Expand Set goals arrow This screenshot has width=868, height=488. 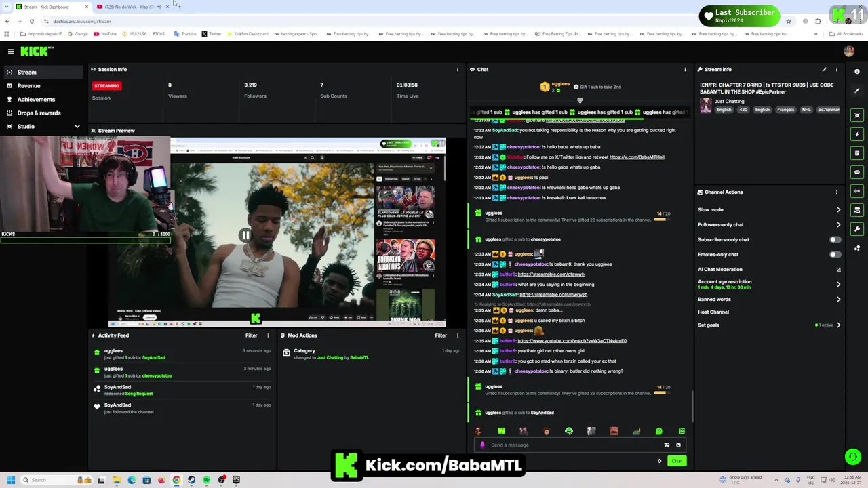click(x=838, y=325)
